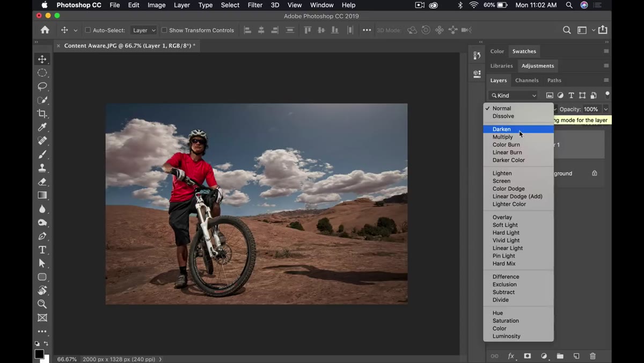Click the zoom level 66.67% field
Viewport: 644px width, 363px height.
tap(67, 359)
